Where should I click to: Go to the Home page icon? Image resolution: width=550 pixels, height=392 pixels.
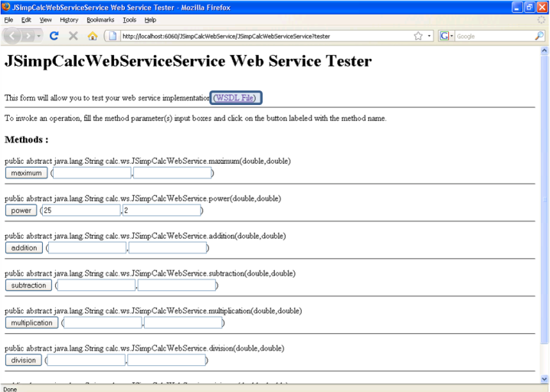(x=93, y=35)
